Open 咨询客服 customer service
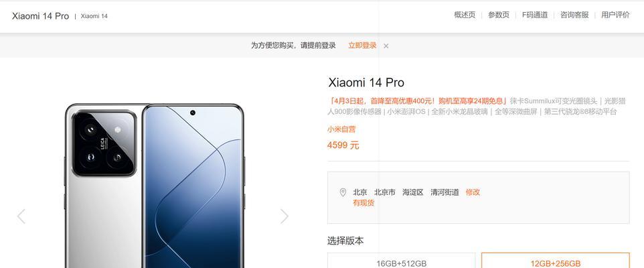Viewport: 644px width, 268px height. [x=574, y=15]
